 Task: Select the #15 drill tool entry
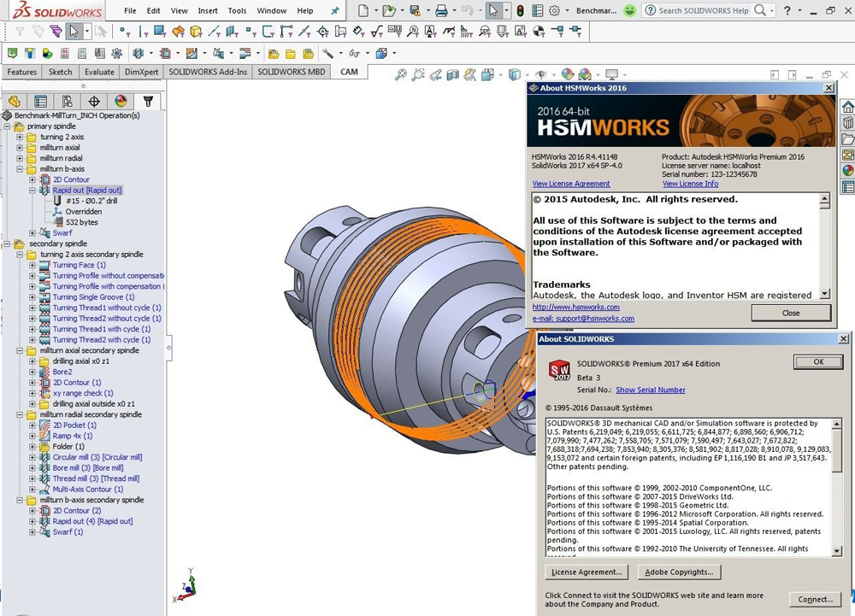coord(94,201)
